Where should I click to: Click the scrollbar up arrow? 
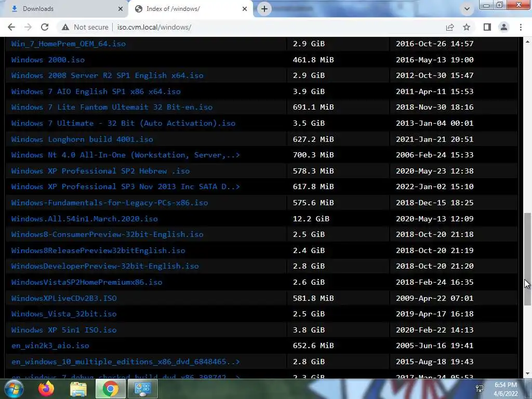(528, 42)
